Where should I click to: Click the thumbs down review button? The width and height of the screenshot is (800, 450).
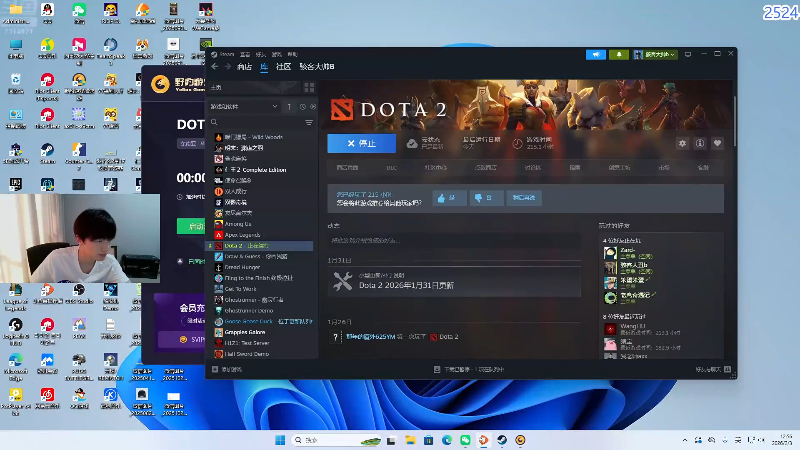[x=486, y=198]
